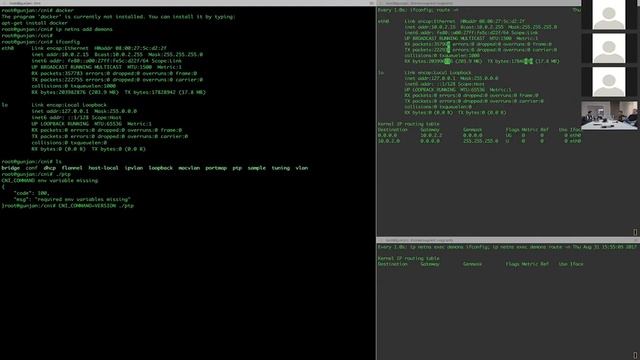640x360 pixels.
Task: Click 'ipvlan' in the ls output
Action: (x=133, y=168)
